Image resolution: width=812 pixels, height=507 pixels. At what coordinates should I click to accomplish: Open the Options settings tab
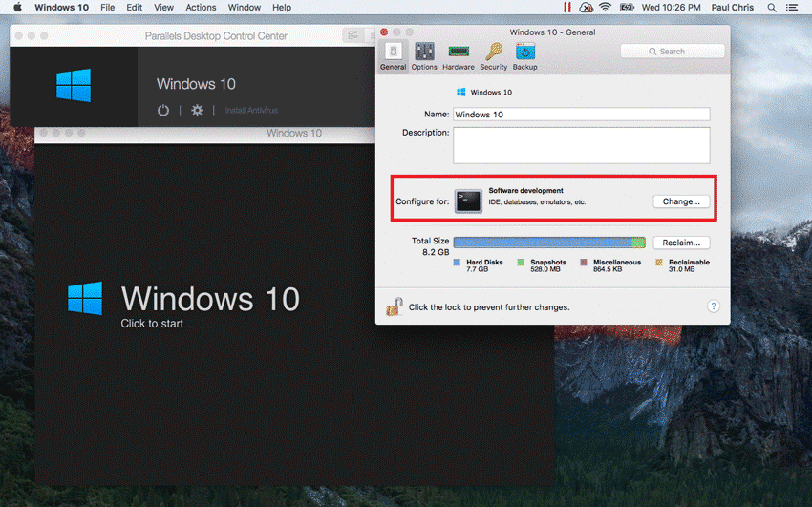coord(424,56)
